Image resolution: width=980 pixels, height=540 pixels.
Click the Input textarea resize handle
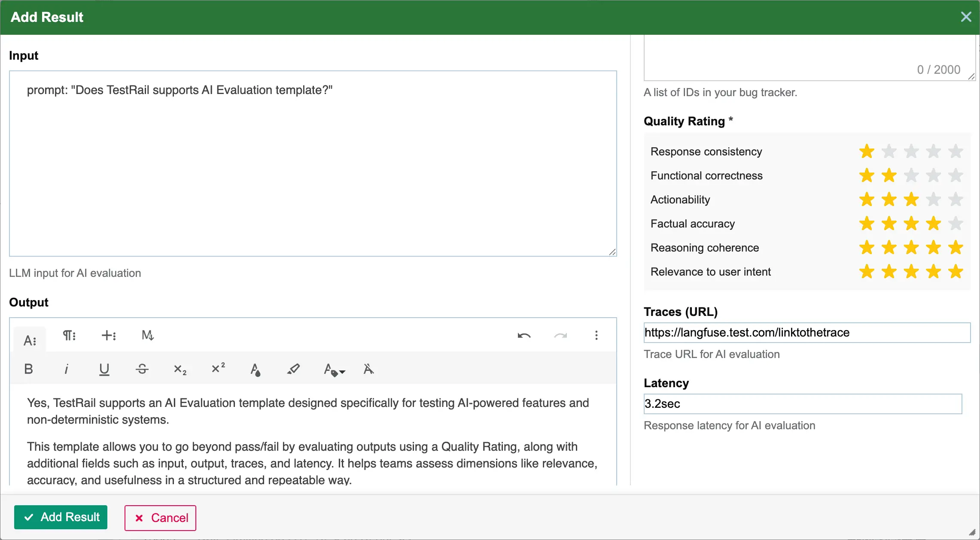click(612, 252)
